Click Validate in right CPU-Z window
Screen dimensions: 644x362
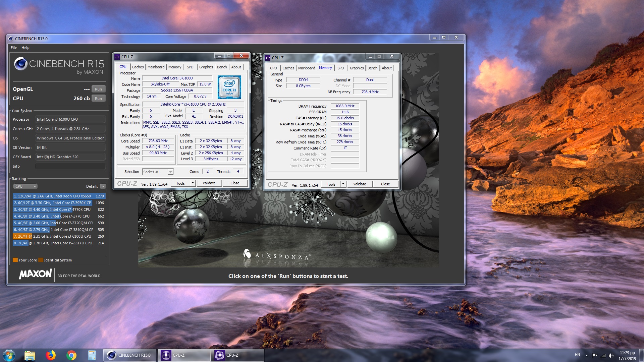pyautogui.click(x=360, y=184)
